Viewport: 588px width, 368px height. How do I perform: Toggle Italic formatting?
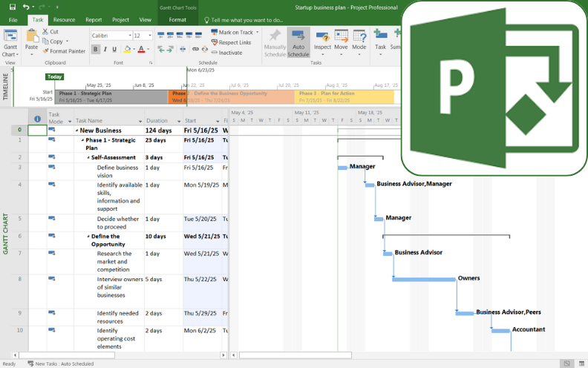click(x=105, y=49)
